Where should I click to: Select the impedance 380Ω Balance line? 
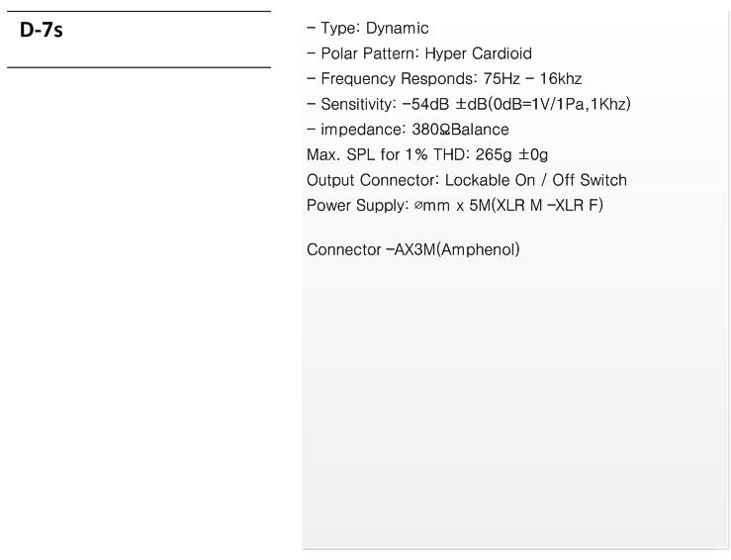pyautogui.click(x=408, y=130)
